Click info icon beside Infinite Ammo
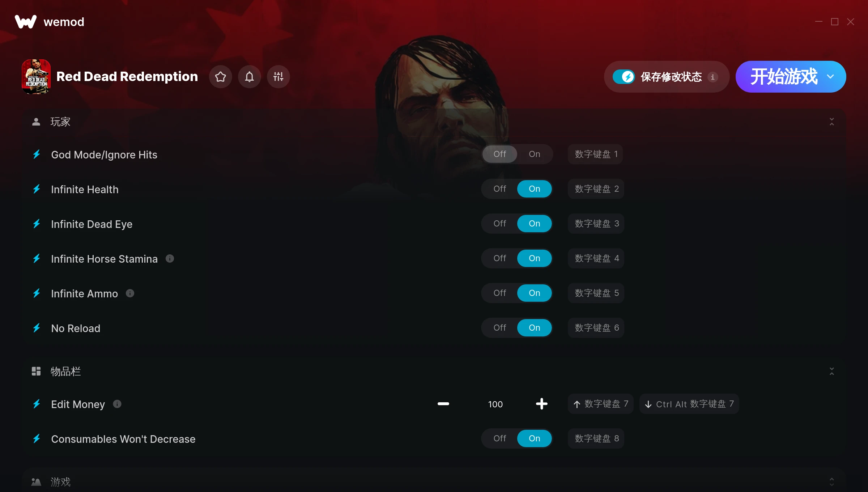This screenshot has height=492, width=868. (130, 293)
